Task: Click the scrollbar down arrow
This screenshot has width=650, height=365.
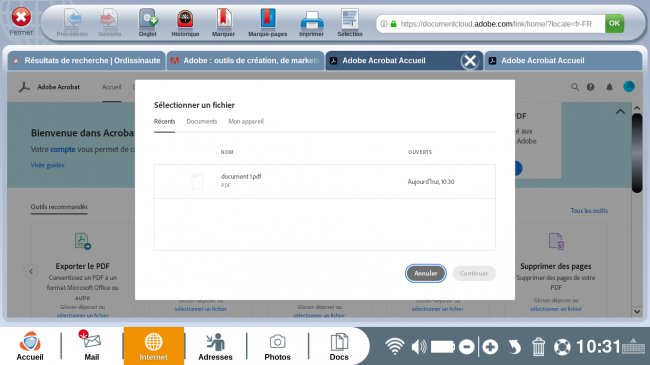Action: pos(637,311)
